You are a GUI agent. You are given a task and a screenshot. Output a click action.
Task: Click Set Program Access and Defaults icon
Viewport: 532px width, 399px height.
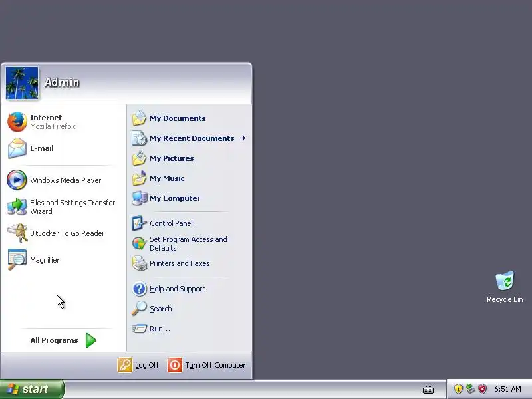pyautogui.click(x=139, y=243)
